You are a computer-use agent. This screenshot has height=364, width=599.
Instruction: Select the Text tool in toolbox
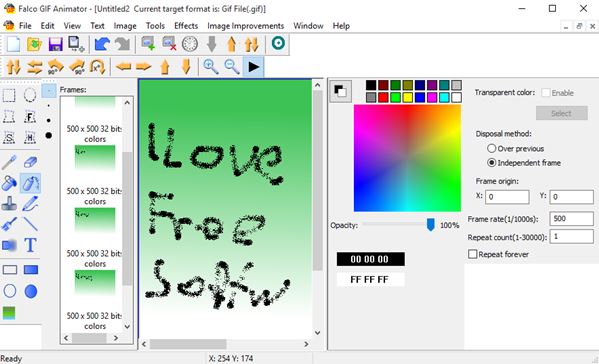point(31,245)
